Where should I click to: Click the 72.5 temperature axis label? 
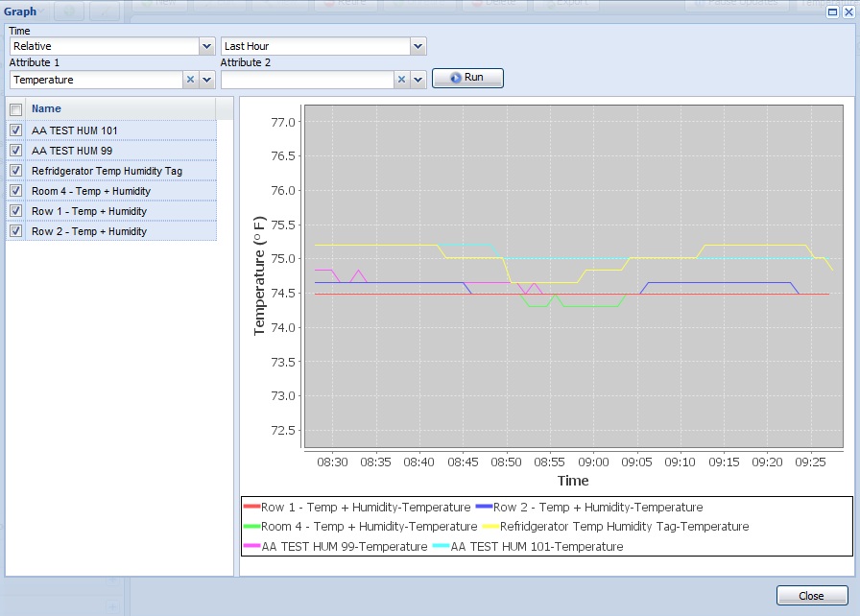283,430
